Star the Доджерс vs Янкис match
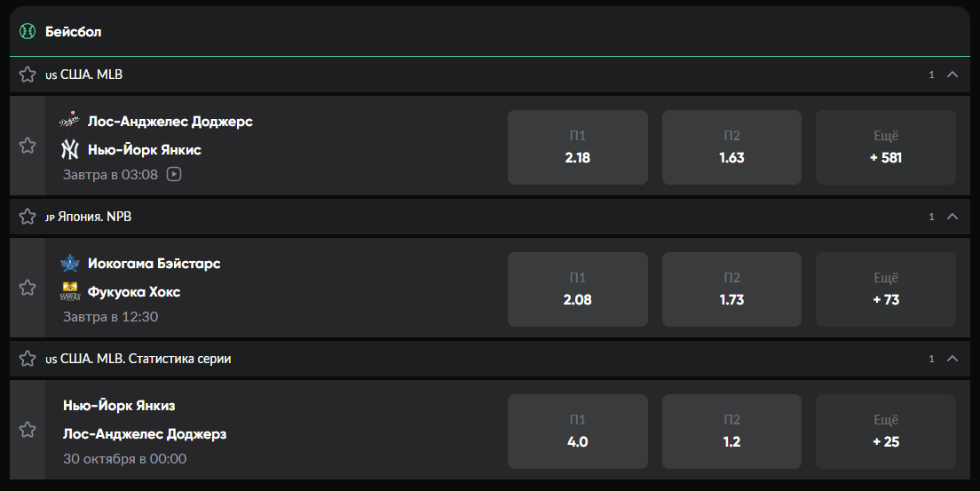The height and width of the screenshot is (491, 980). pyautogui.click(x=28, y=146)
